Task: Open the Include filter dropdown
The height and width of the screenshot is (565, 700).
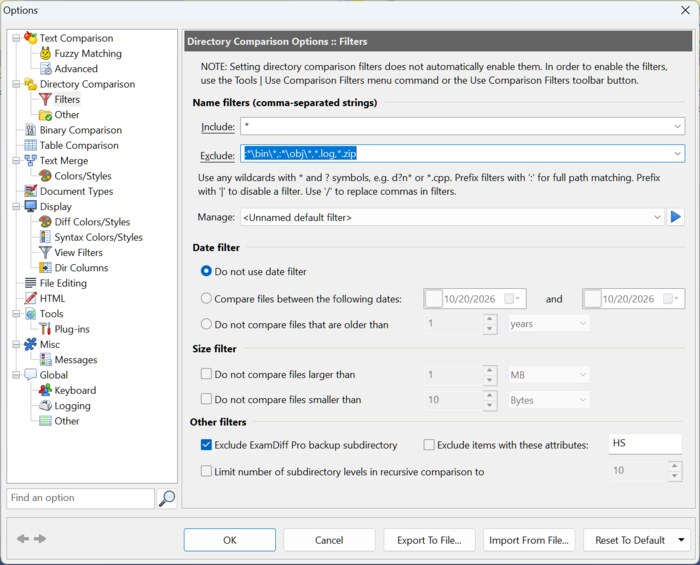Action: pyautogui.click(x=677, y=127)
